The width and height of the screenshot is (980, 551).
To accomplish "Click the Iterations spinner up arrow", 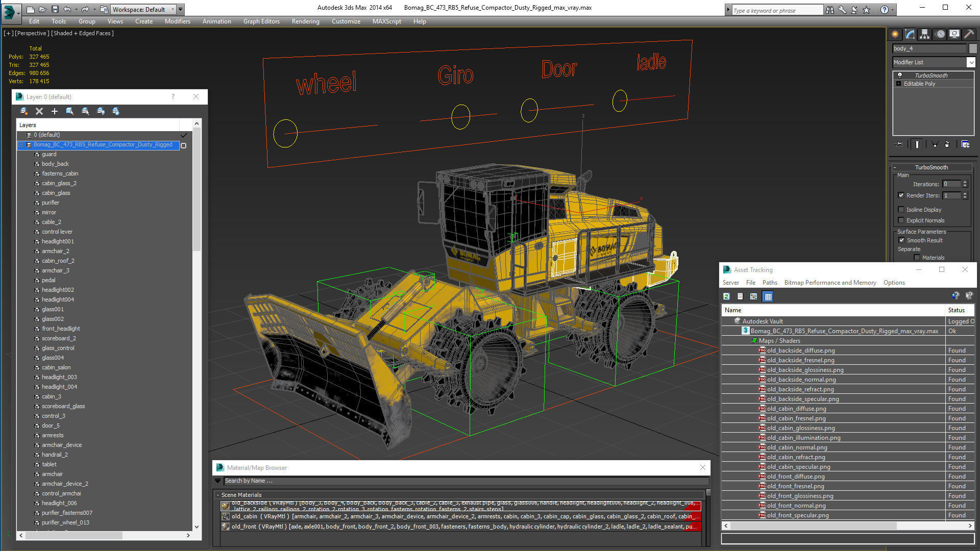I will point(965,182).
